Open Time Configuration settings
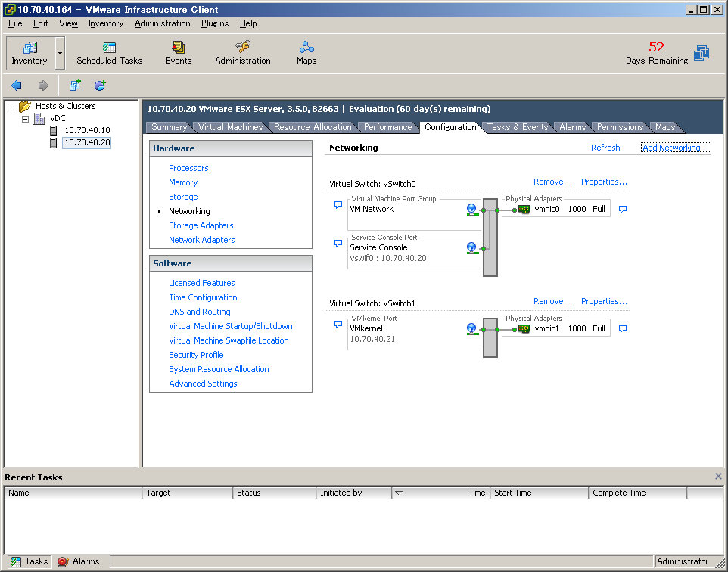Image resolution: width=728 pixels, height=572 pixels. click(x=203, y=297)
